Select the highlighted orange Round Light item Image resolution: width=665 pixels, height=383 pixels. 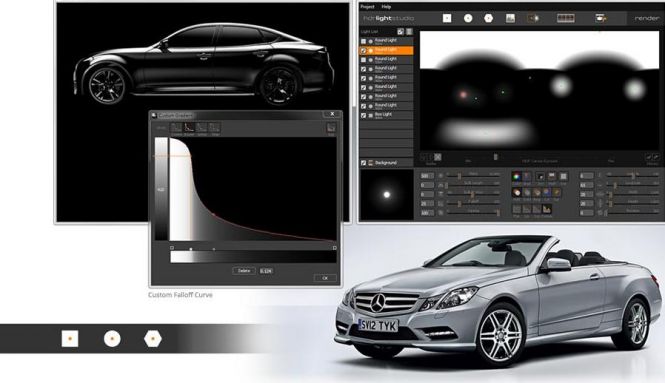(x=386, y=50)
